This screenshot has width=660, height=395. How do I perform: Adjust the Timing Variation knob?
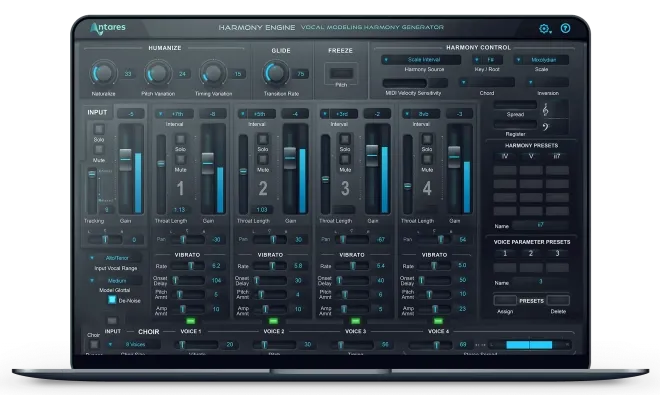pyautogui.click(x=213, y=74)
